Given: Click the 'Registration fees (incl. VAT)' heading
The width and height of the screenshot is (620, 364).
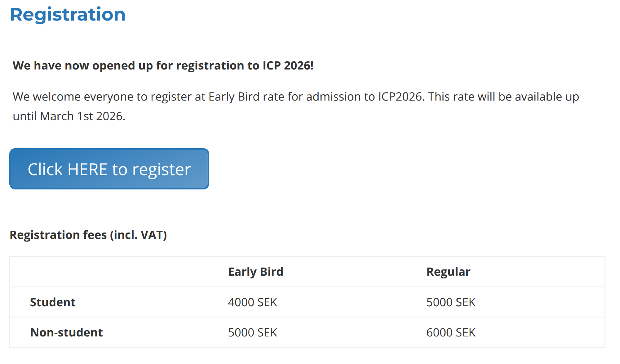Looking at the screenshot, I should [88, 235].
